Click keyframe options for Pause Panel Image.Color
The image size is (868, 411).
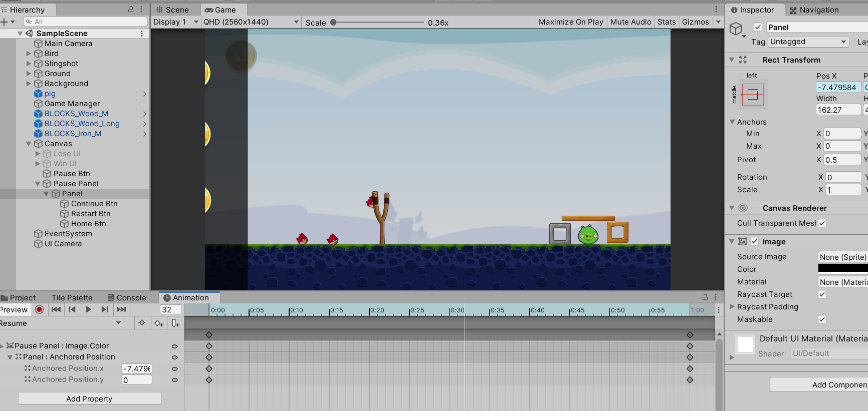tap(174, 346)
